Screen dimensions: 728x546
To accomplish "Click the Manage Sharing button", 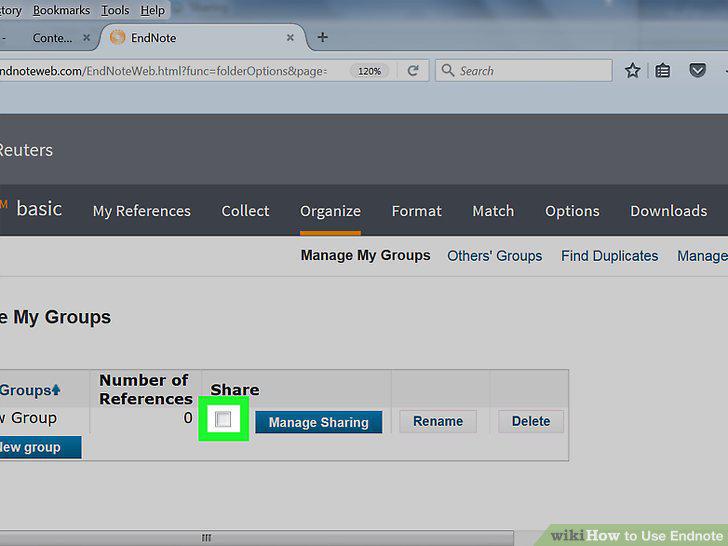I will click(x=318, y=422).
